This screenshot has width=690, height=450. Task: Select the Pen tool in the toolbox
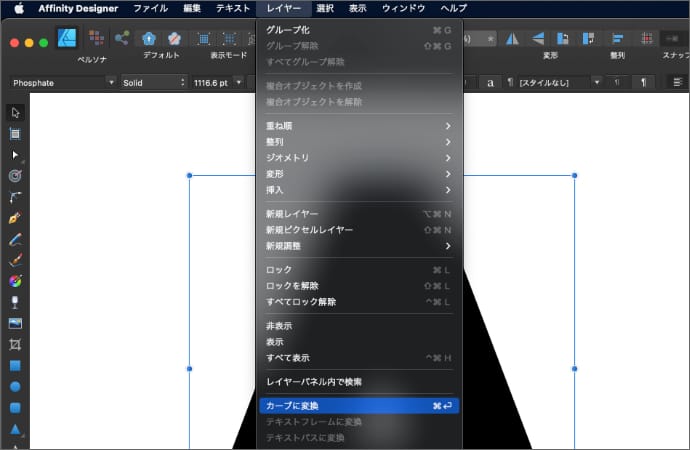(x=15, y=218)
